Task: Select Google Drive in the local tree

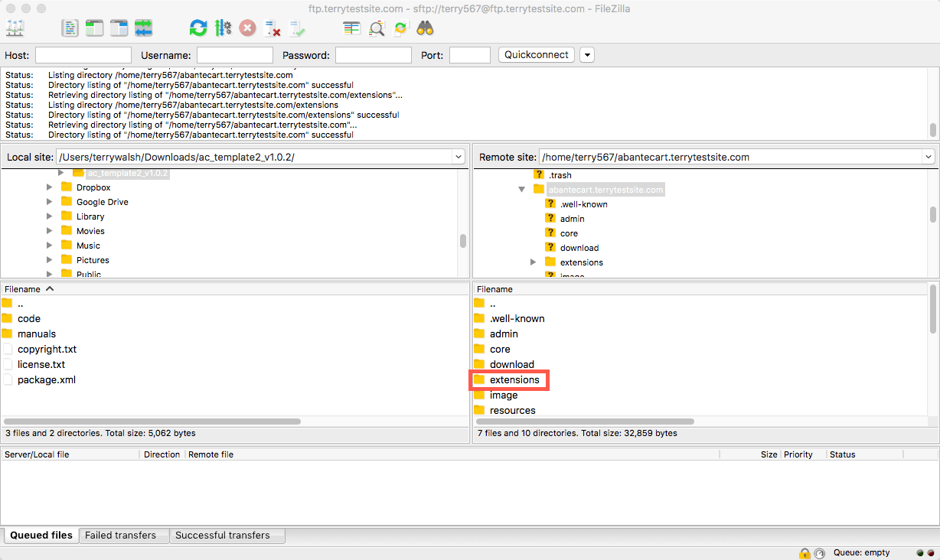Action: pyautogui.click(x=103, y=202)
